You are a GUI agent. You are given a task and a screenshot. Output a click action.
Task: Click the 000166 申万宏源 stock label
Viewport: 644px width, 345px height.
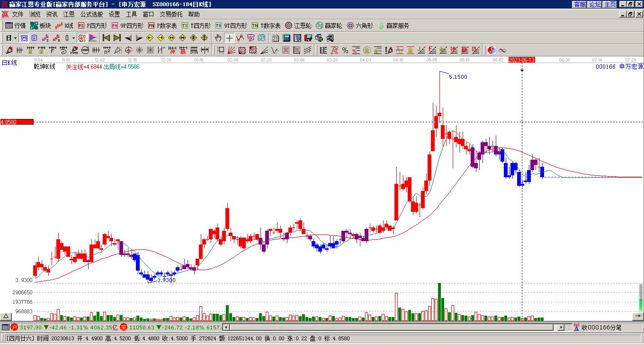[619, 67]
